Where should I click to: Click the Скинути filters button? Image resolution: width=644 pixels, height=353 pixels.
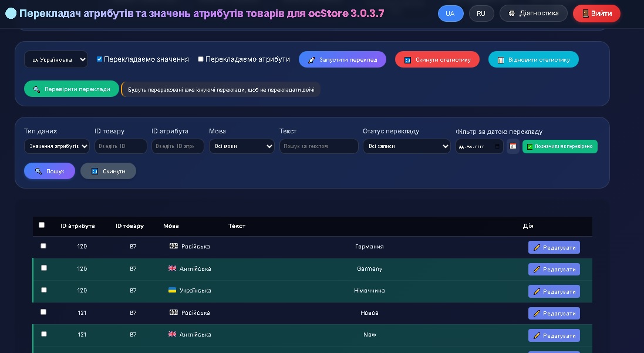109,171
